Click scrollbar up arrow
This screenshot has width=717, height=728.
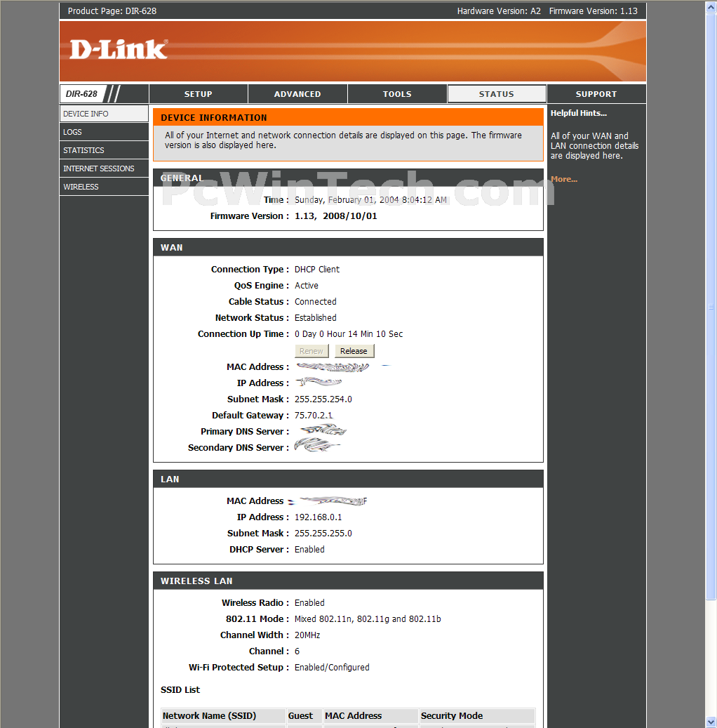[711, 7]
